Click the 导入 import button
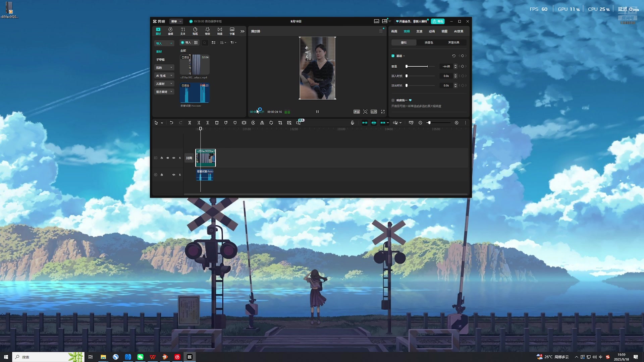Screen dimensions: 644x362 pos(185,43)
